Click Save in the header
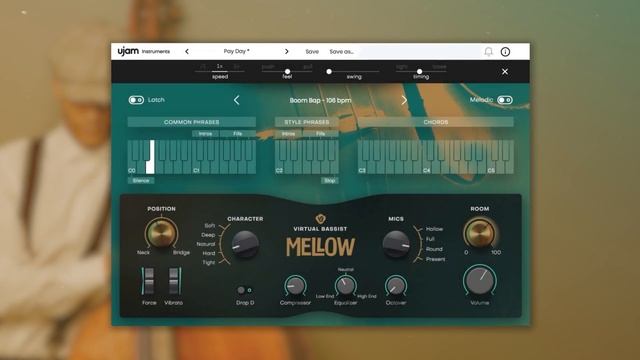640x360 pixels. click(312, 51)
